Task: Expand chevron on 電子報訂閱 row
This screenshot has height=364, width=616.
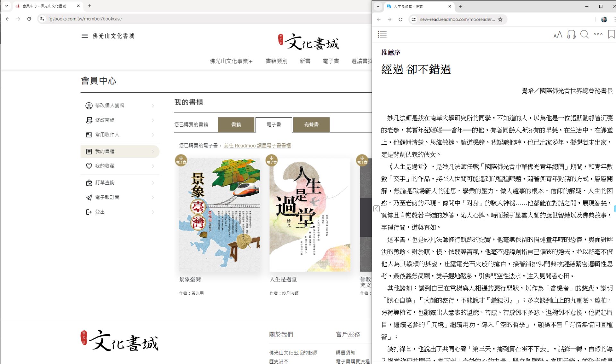Action: point(153,197)
